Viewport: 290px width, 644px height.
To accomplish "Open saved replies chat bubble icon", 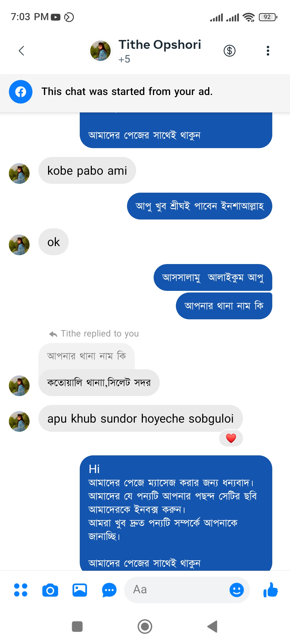I will [109, 590].
